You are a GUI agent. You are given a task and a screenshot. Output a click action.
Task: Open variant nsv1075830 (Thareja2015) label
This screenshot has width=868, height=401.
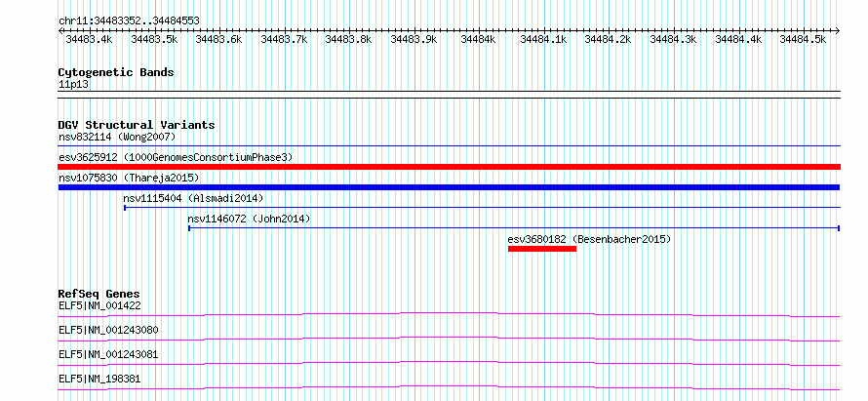129,178
